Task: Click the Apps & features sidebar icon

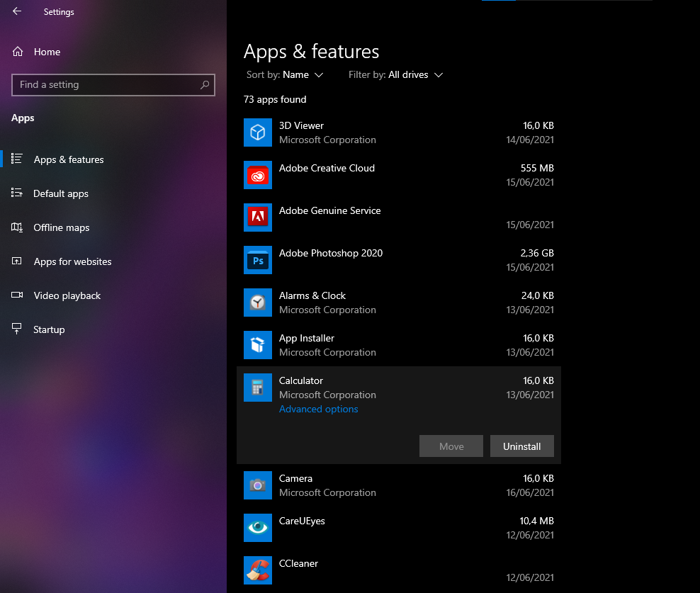Action: [x=17, y=159]
